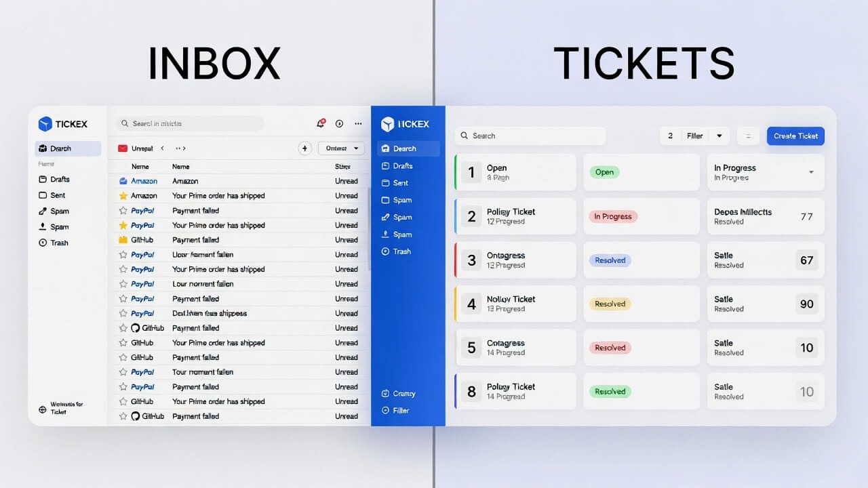Click the inbox list vertical scrollbar
Screen dimensions: 868x488
tap(369, 230)
